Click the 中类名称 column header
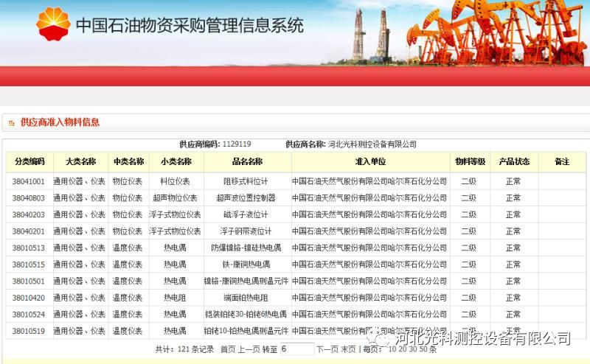The image size is (590, 364). [x=128, y=161]
